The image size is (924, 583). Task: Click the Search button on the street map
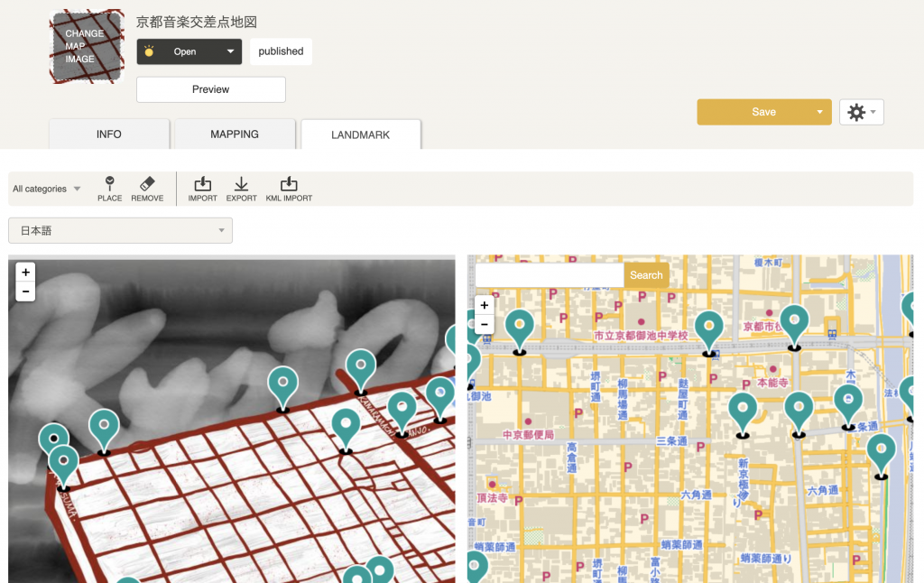(646, 274)
